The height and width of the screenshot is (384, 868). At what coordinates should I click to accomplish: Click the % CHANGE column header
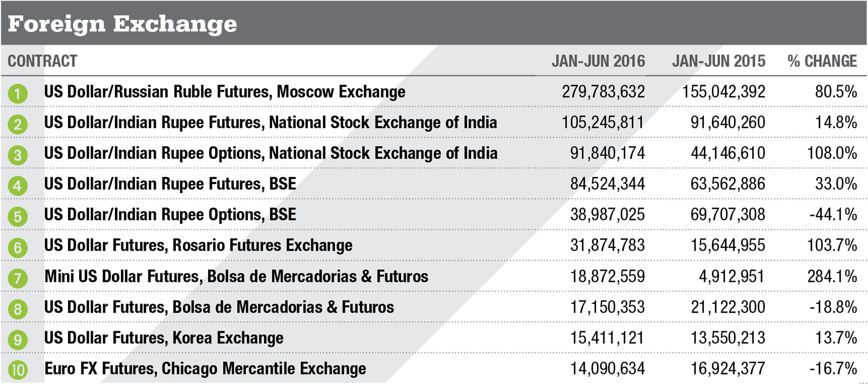pos(822,61)
